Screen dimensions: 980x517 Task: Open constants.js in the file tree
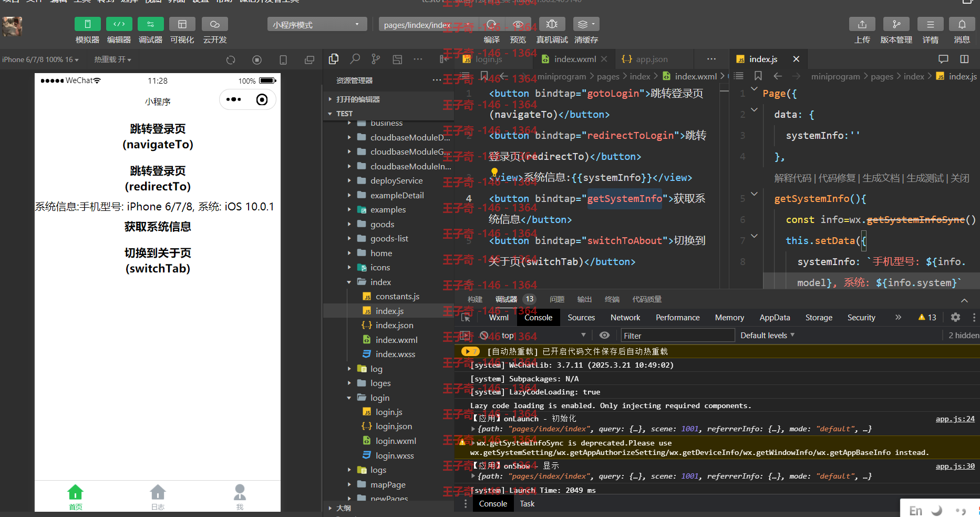coord(388,296)
